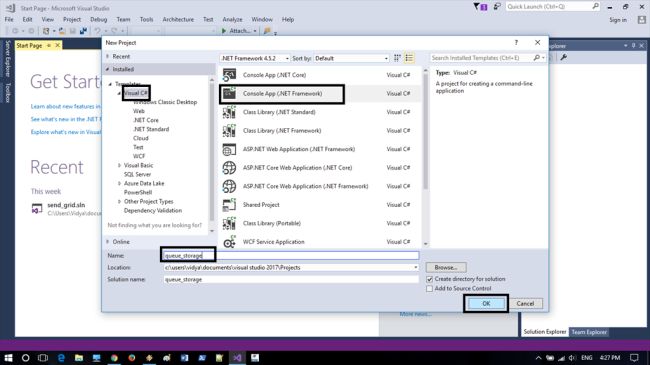
Task: Open Microsoft Edge from the taskbar
Action: click(61, 358)
